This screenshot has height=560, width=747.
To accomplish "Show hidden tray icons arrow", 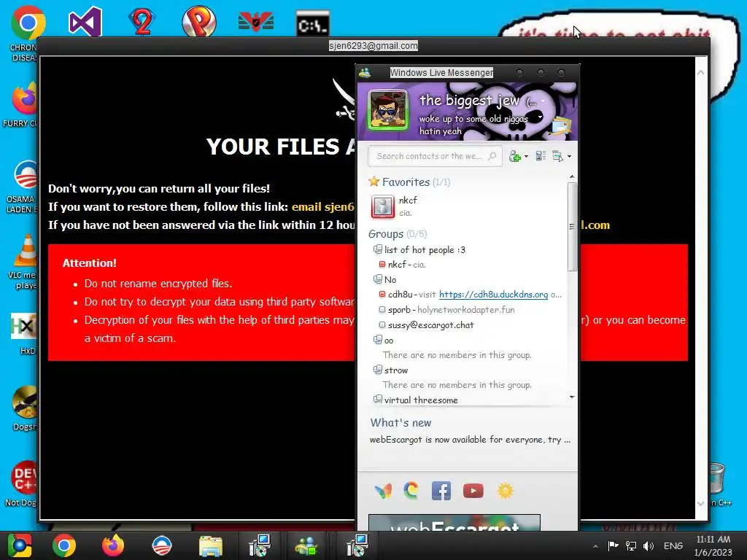I will pos(595,545).
